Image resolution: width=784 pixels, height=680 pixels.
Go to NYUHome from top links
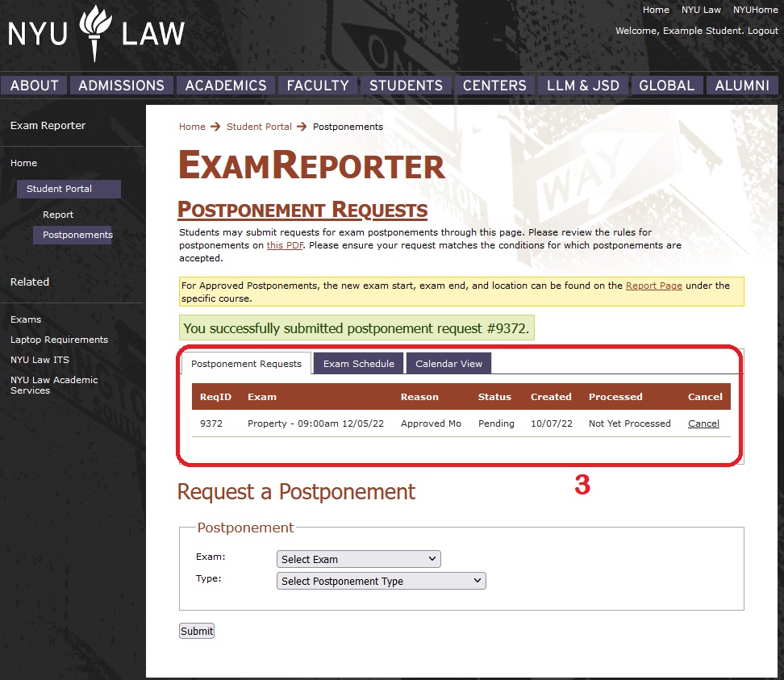[x=755, y=10]
